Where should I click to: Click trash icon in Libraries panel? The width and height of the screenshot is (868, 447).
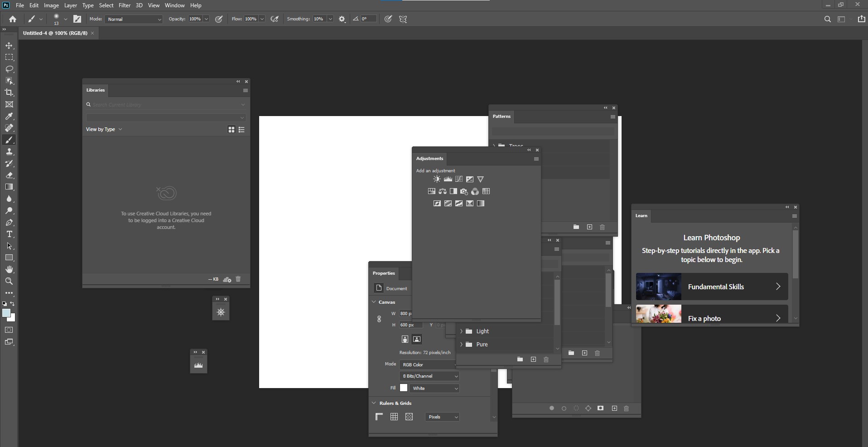[238, 279]
